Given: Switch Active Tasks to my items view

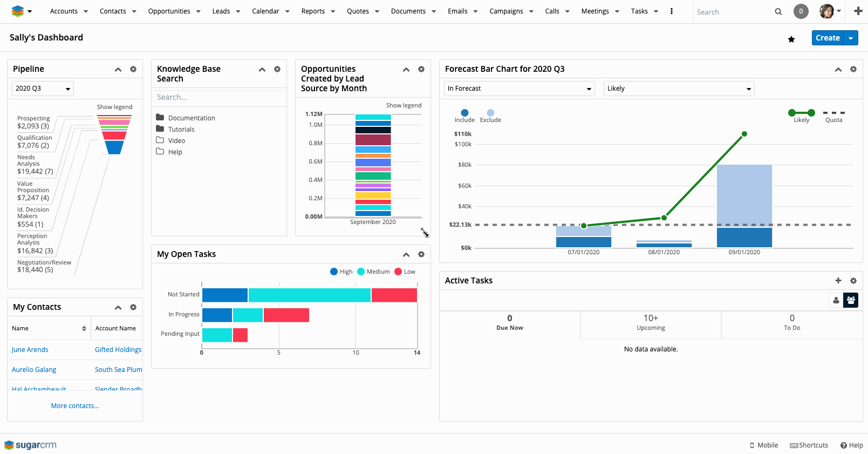Looking at the screenshot, I should (836, 300).
